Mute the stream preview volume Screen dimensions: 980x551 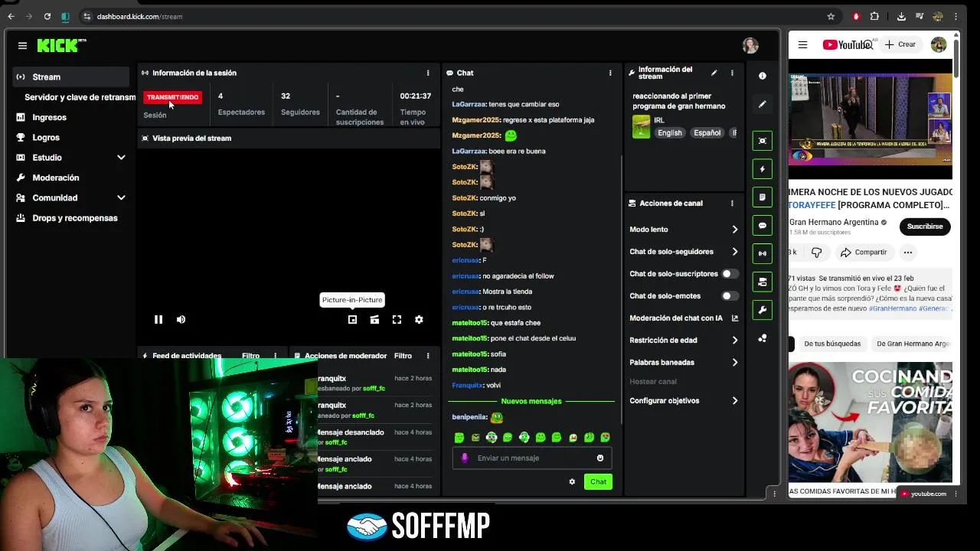(181, 320)
